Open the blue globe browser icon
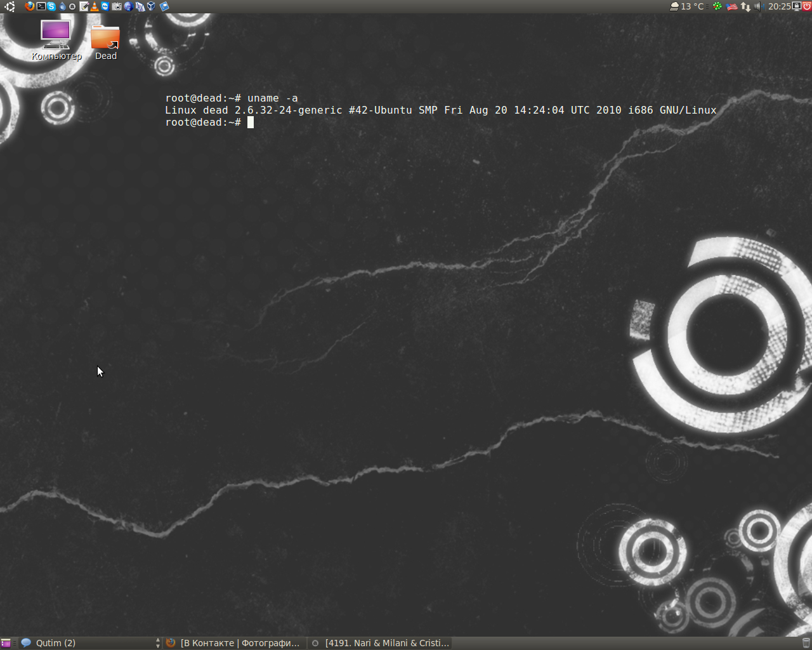This screenshot has height=650, width=812. pos(129,6)
